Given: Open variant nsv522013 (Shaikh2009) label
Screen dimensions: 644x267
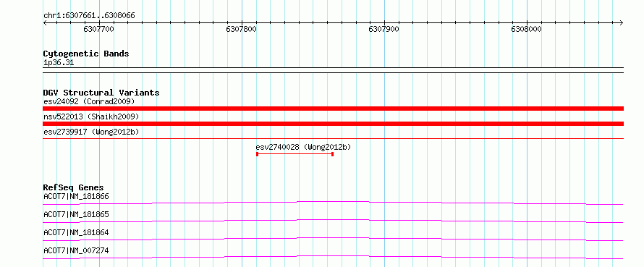Looking at the screenshot, I should (x=91, y=116).
